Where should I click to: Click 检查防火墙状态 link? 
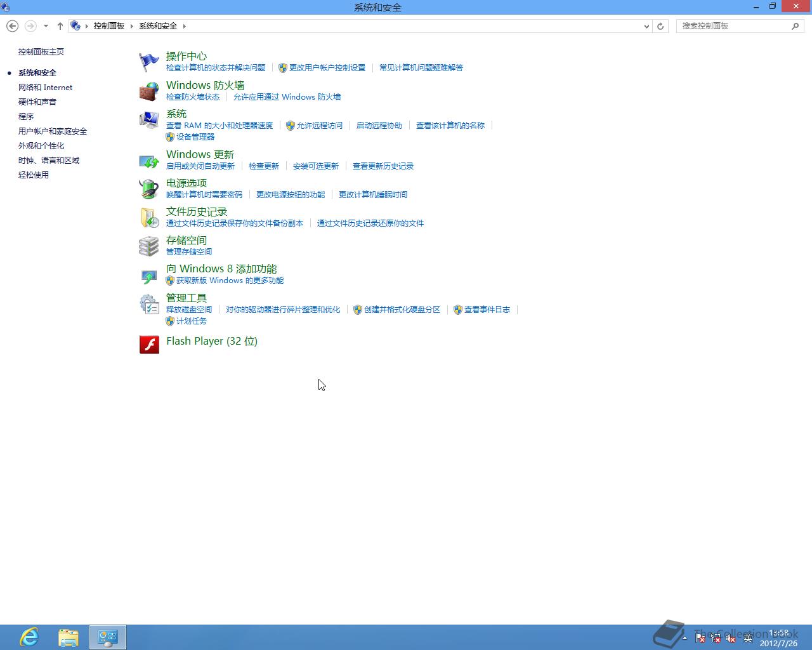pos(193,97)
